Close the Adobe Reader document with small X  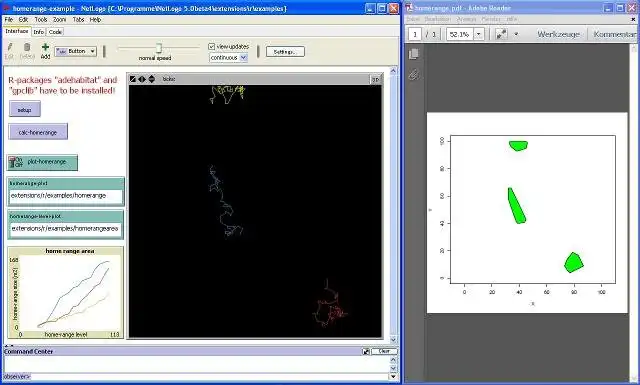(633, 20)
